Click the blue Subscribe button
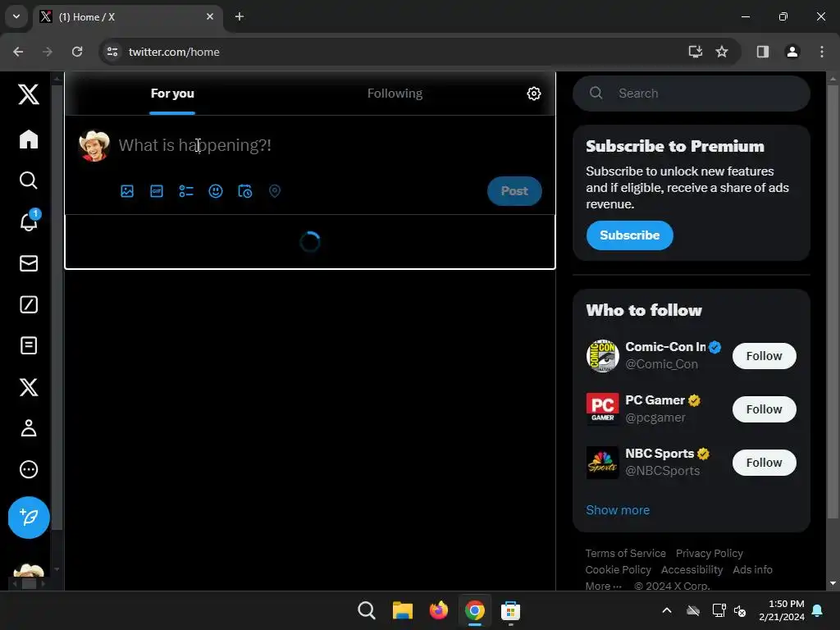 click(629, 235)
